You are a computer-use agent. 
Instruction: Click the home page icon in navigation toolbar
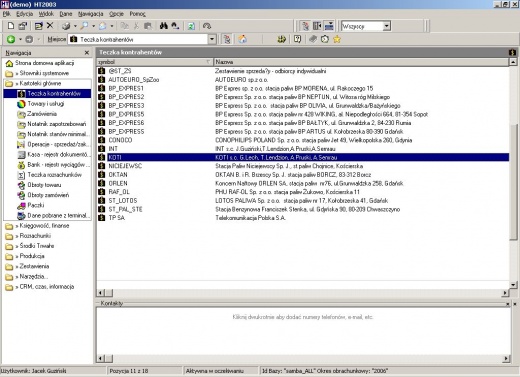(243, 39)
